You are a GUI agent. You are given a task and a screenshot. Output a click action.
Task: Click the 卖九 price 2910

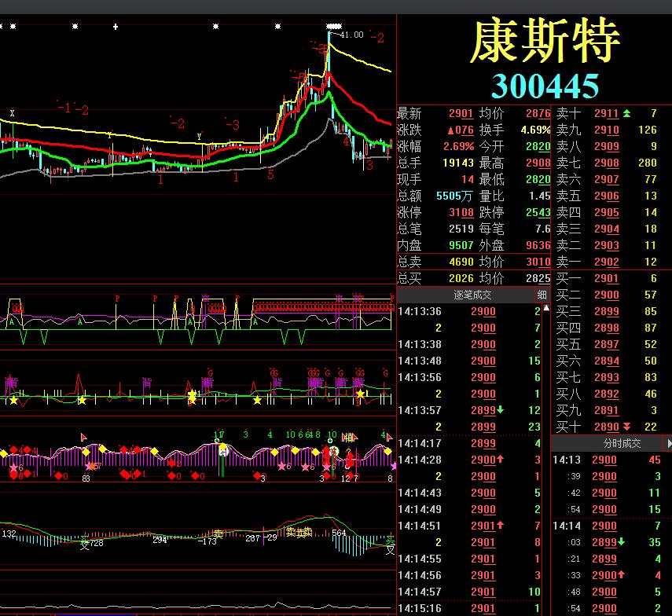pos(607,130)
